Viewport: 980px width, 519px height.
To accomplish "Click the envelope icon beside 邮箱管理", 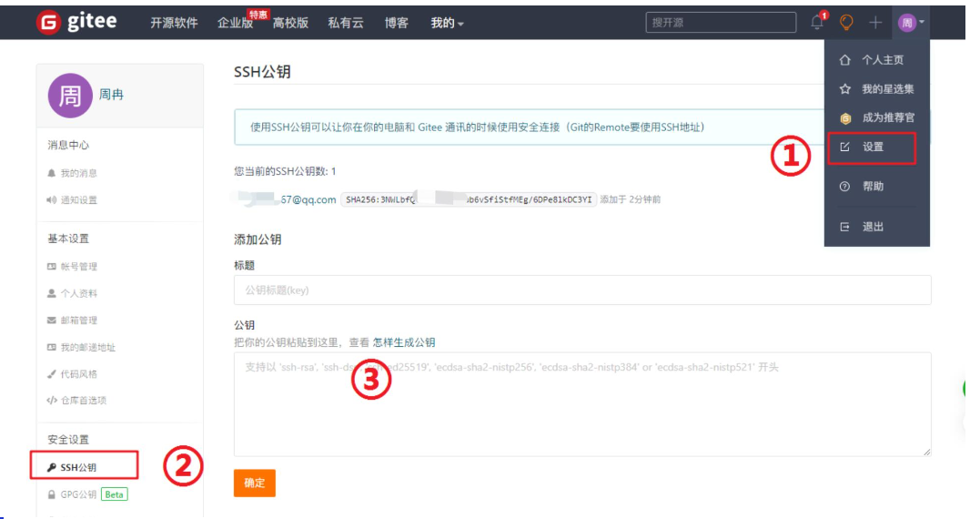I will click(51, 321).
